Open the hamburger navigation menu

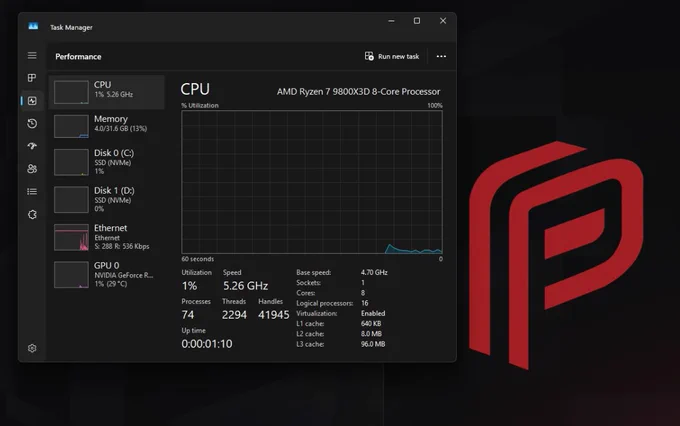(32, 56)
